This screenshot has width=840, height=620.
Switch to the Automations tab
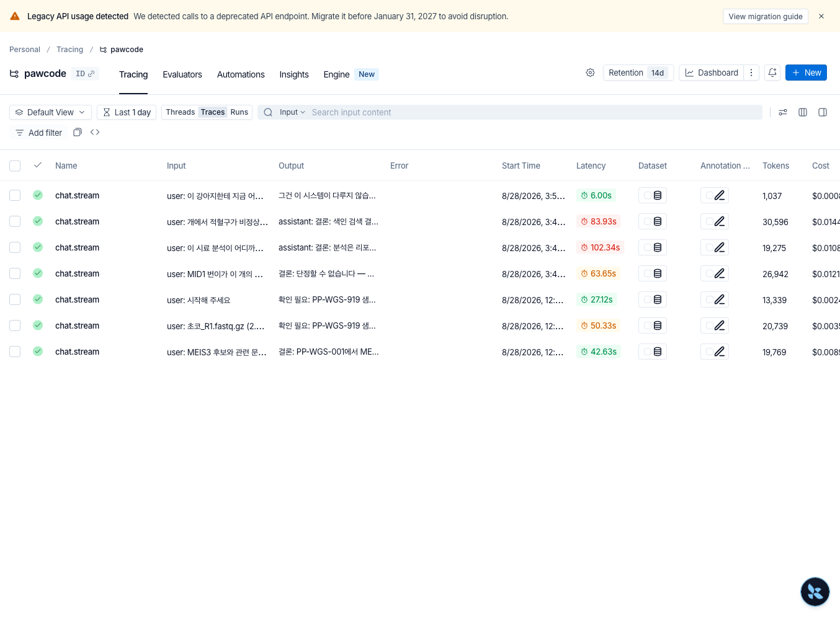pos(241,74)
